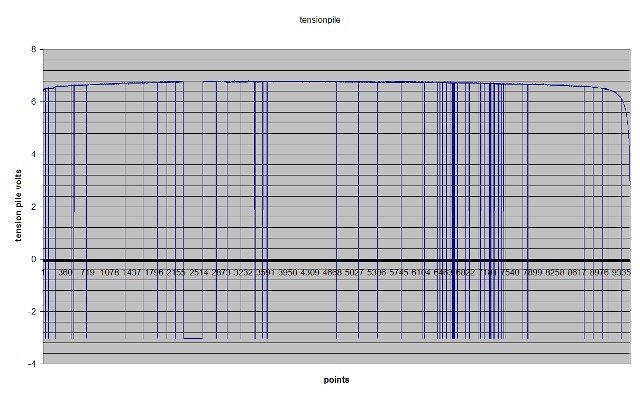The width and height of the screenshot is (640, 398).
Task: Select the y-axis tick label 4
Action: tap(33, 154)
